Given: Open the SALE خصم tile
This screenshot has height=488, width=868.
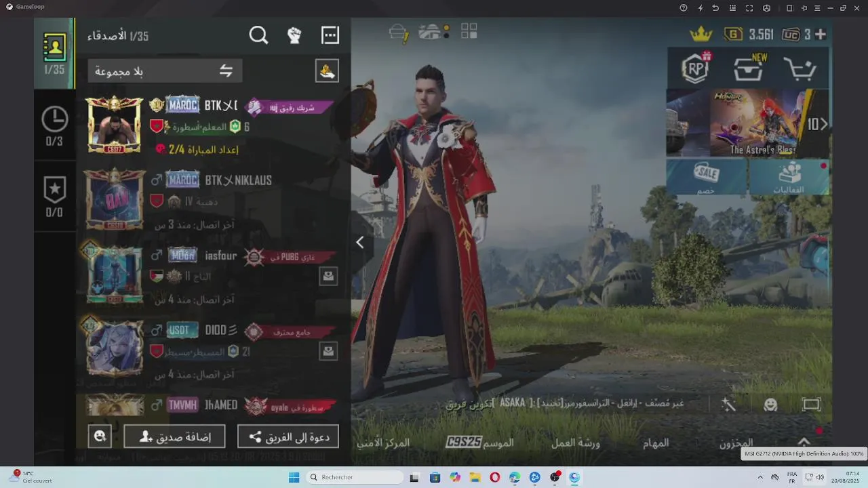Looking at the screenshot, I should click(707, 178).
